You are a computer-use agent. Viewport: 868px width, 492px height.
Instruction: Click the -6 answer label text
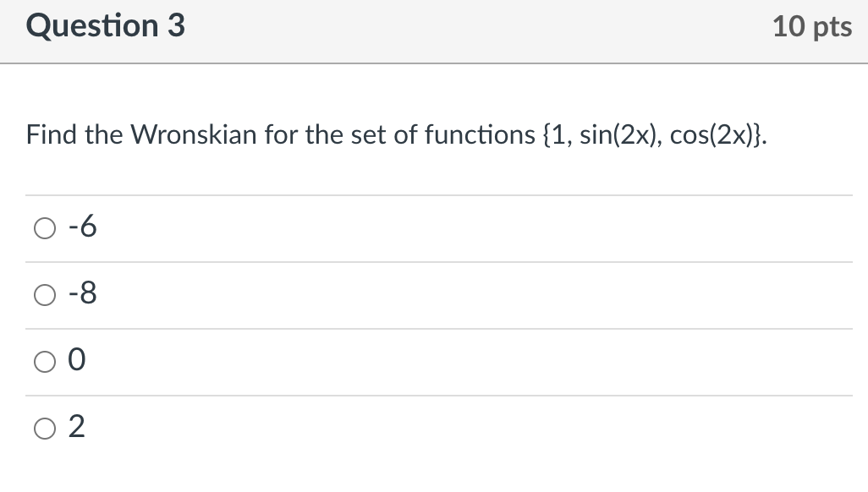point(82,227)
